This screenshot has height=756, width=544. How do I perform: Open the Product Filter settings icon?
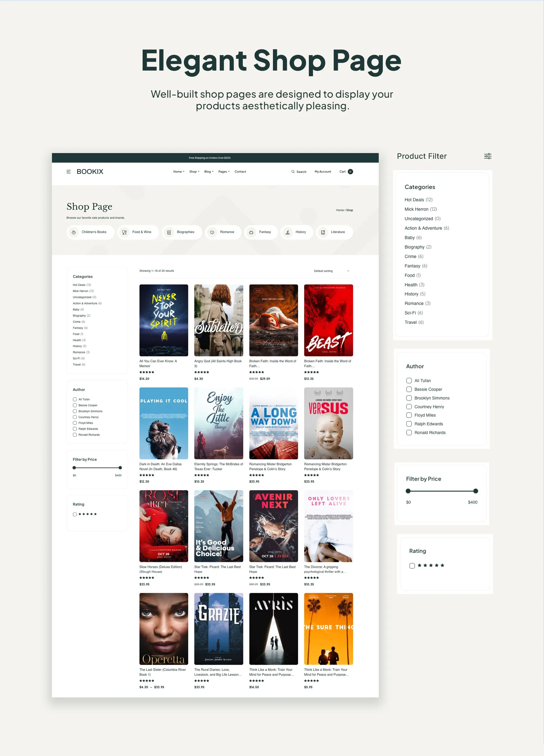487,156
